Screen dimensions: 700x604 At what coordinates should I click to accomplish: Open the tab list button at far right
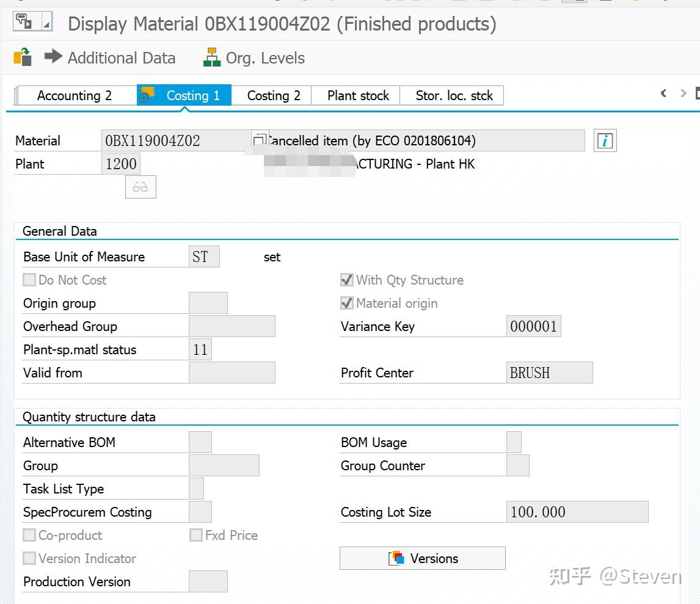coord(697,93)
